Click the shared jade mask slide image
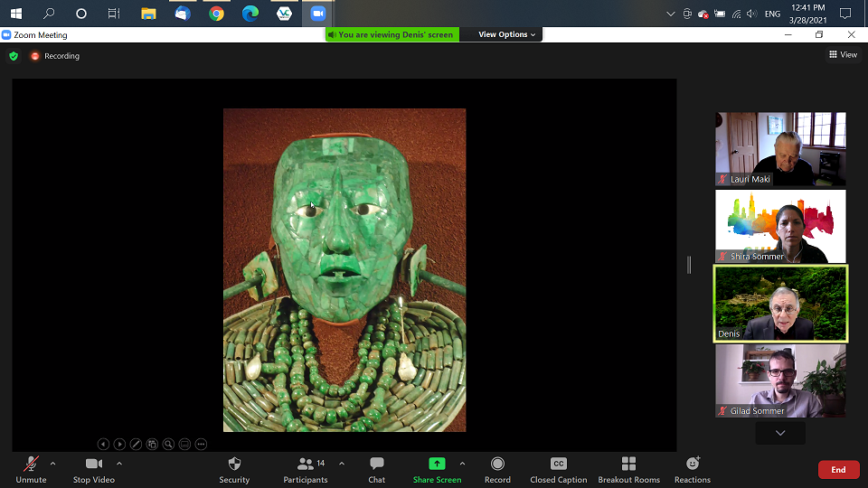 click(x=344, y=270)
